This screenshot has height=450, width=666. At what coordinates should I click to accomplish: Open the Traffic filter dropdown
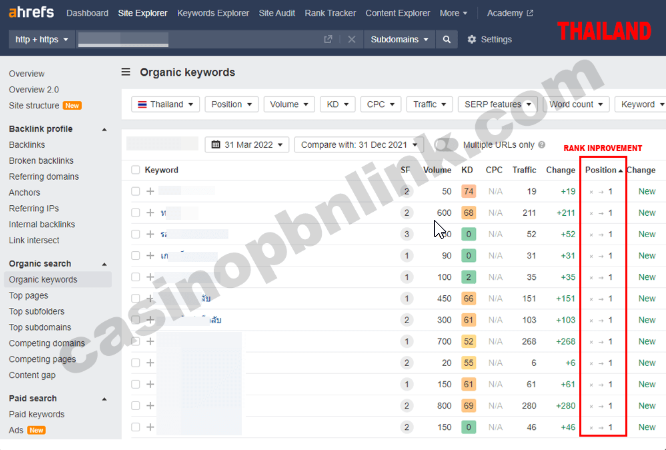click(429, 104)
